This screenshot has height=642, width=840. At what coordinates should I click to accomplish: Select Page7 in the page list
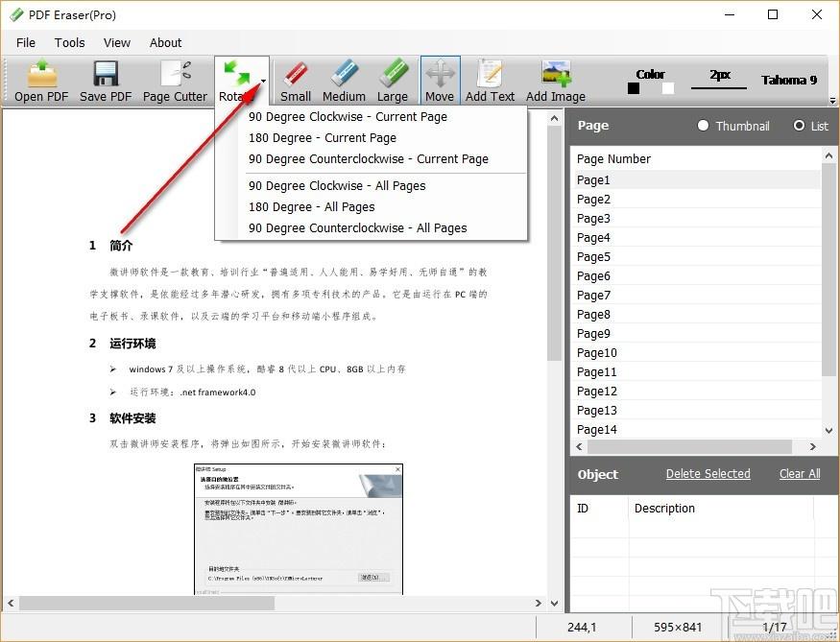click(698, 295)
